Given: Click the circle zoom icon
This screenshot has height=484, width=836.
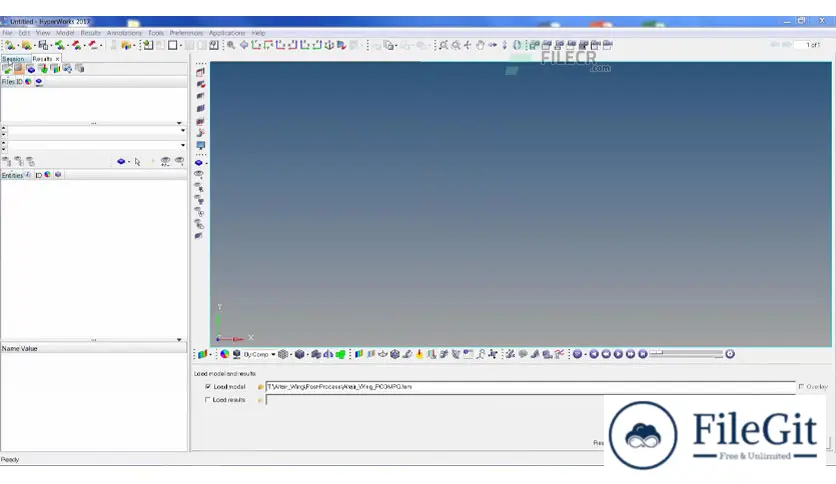Looking at the screenshot, I should [x=456, y=45].
